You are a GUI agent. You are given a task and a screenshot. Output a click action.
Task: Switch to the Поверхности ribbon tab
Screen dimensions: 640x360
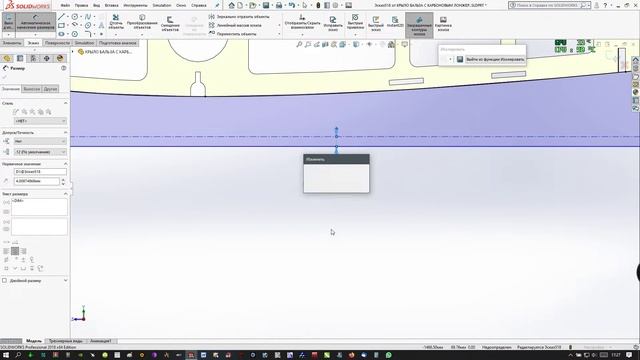click(58, 43)
